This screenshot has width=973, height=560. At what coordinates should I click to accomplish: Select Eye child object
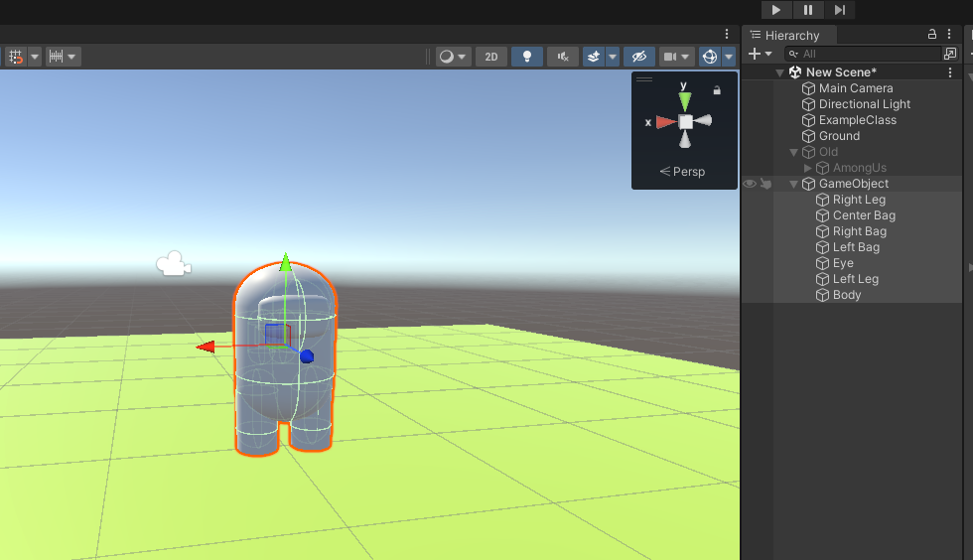point(843,263)
